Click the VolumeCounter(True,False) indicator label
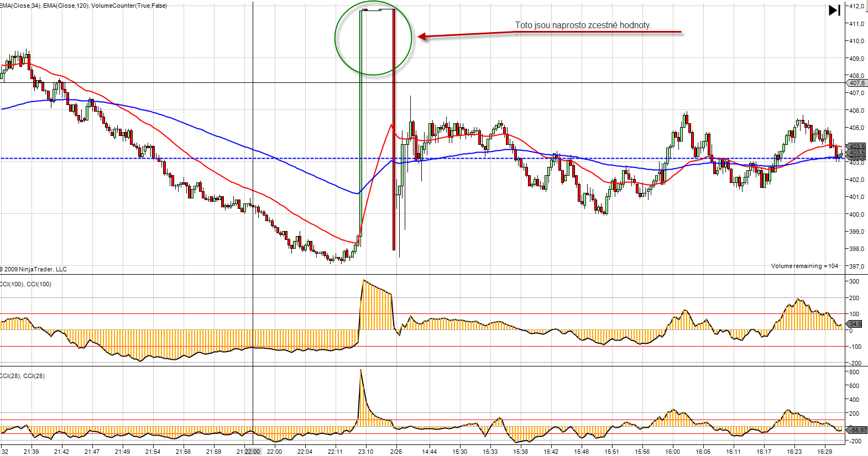The image size is (868, 456). 129,6
